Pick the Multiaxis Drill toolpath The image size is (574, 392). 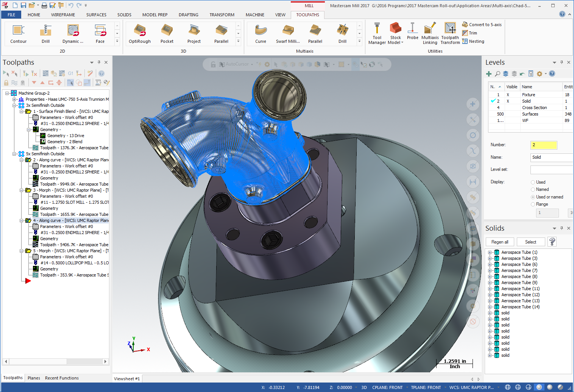point(343,34)
